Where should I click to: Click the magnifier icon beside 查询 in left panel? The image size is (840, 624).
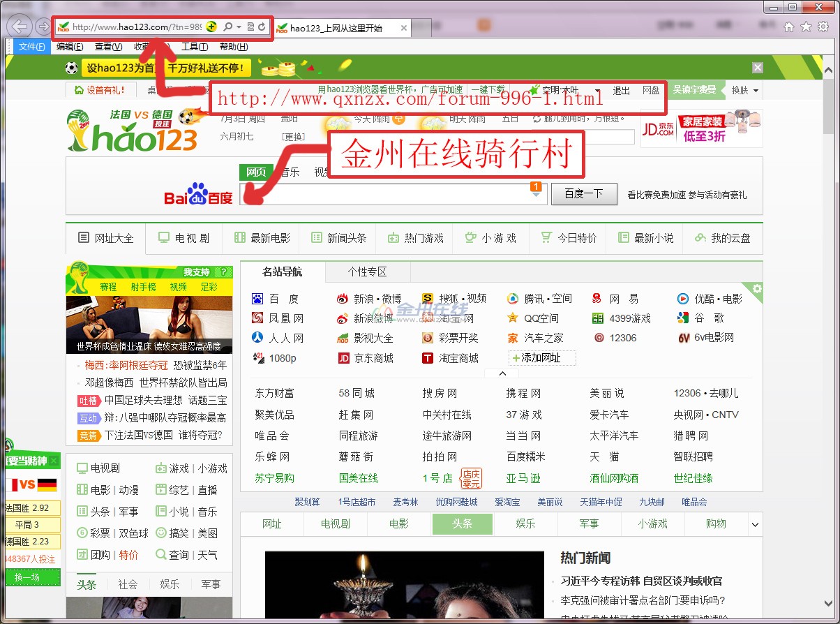click(x=161, y=555)
